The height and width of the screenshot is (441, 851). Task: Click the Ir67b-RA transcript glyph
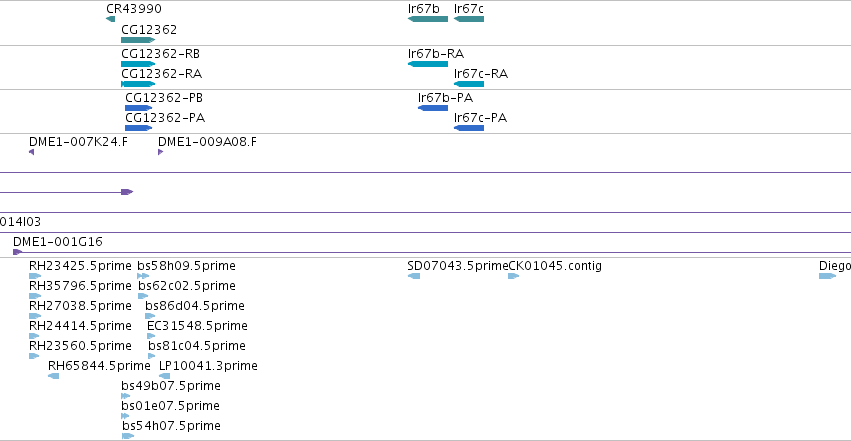(x=428, y=64)
